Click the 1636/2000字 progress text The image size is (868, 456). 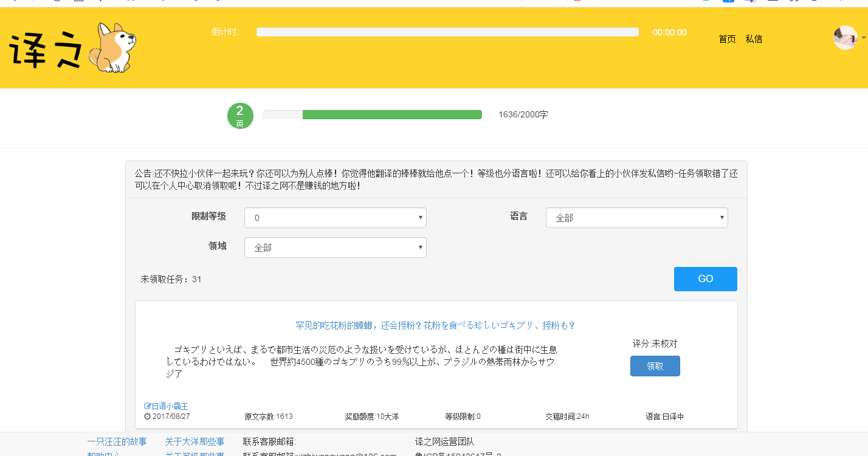click(523, 114)
